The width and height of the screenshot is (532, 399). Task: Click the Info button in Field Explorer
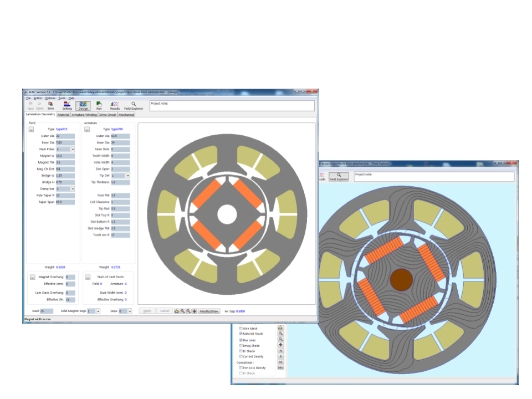tap(280, 367)
